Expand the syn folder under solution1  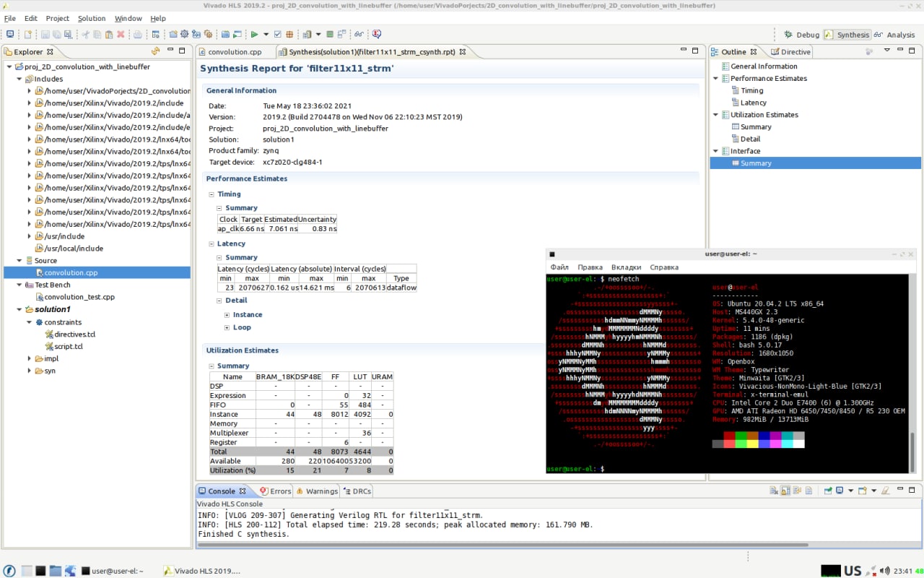(x=30, y=371)
